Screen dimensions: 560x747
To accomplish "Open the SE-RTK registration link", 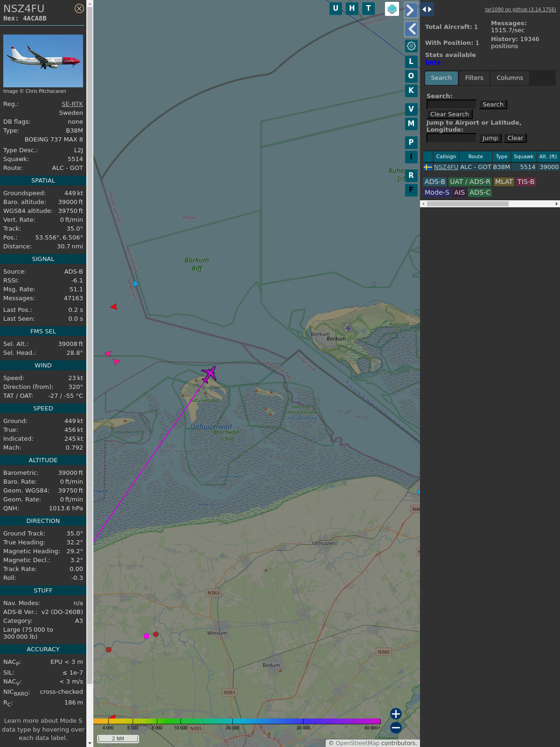I will click(72, 104).
